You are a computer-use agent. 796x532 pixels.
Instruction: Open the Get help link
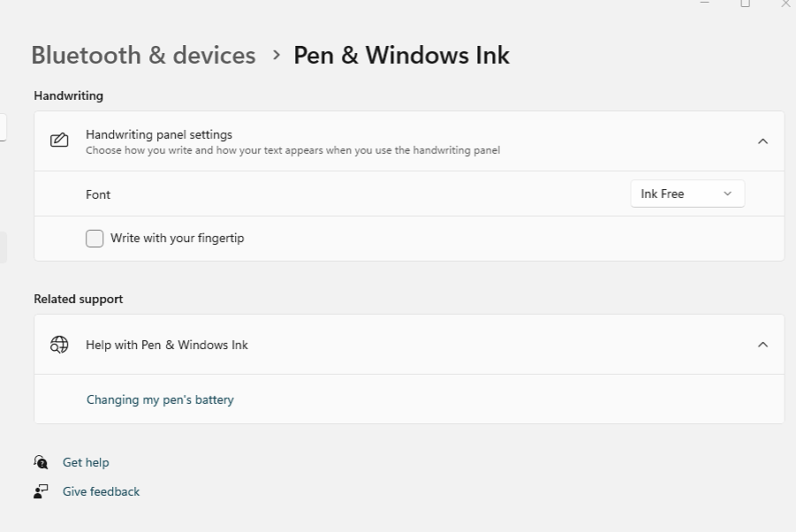pos(86,461)
